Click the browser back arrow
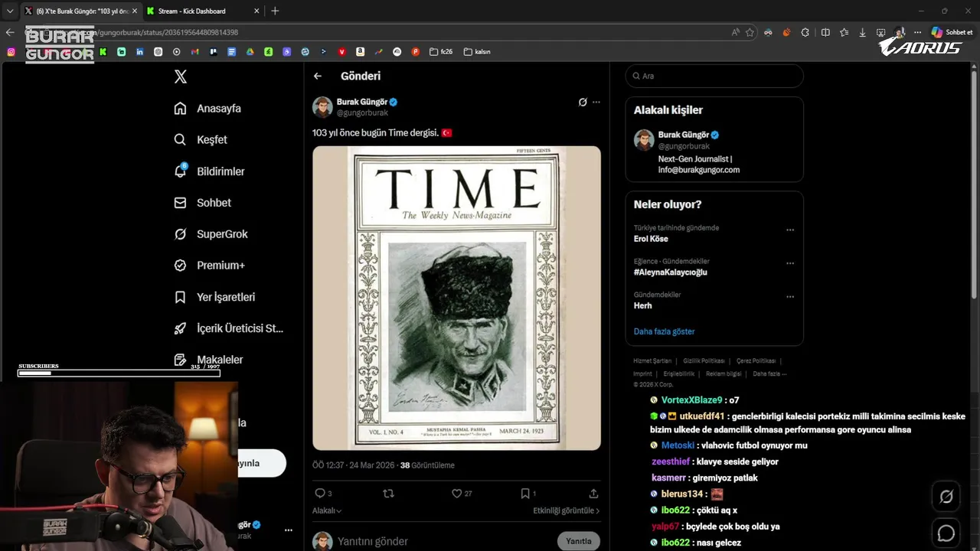Viewport: 980px width, 551px height. (10, 32)
